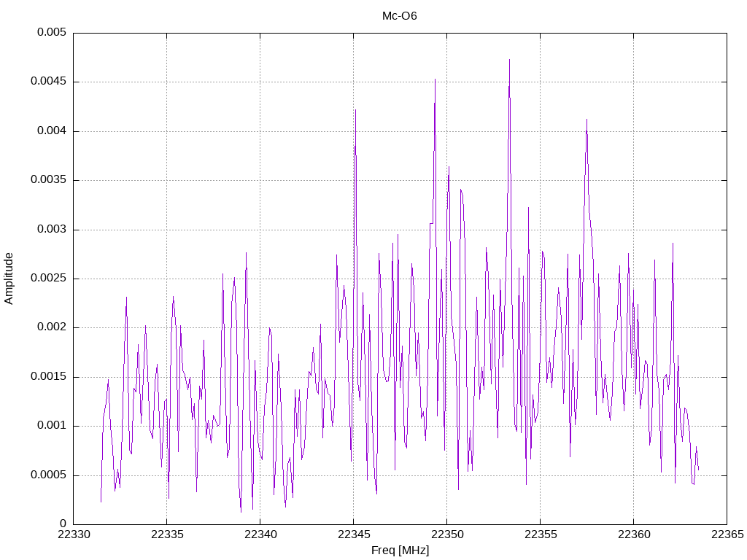Click the y-axis value 0.001
747x560 pixels.
pyautogui.click(x=52, y=426)
